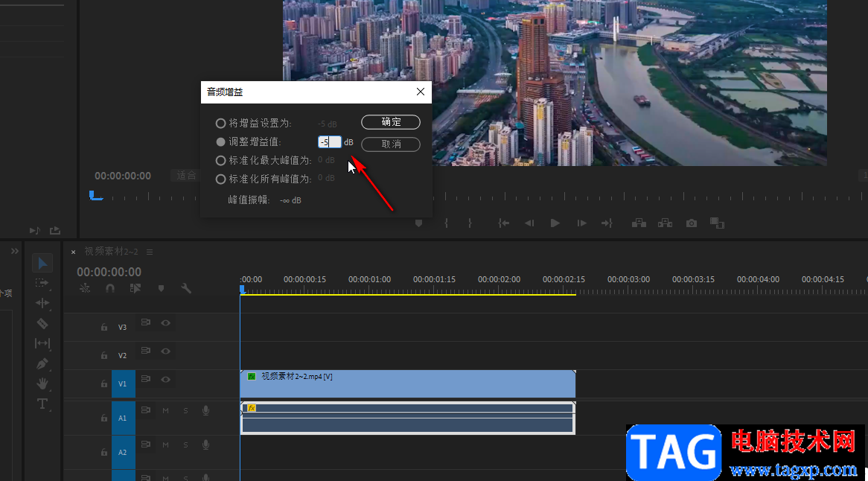Select the Type tool

[x=42, y=404]
